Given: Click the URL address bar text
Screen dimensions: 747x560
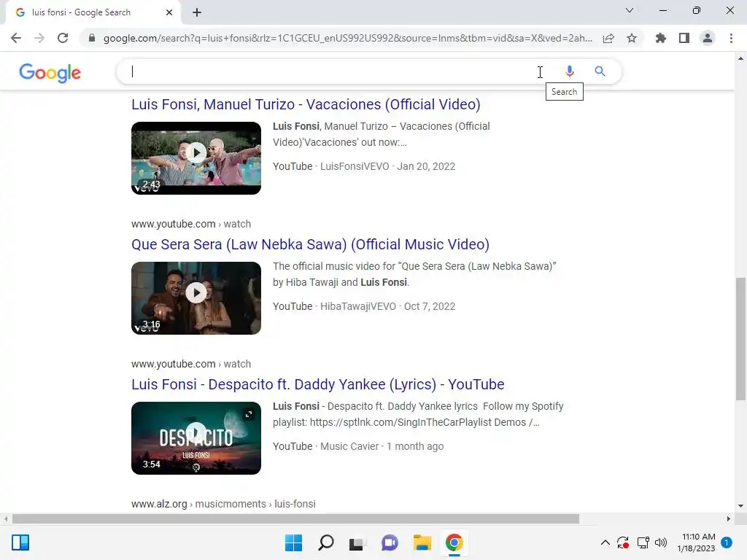Looking at the screenshot, I should coord(348,38).
